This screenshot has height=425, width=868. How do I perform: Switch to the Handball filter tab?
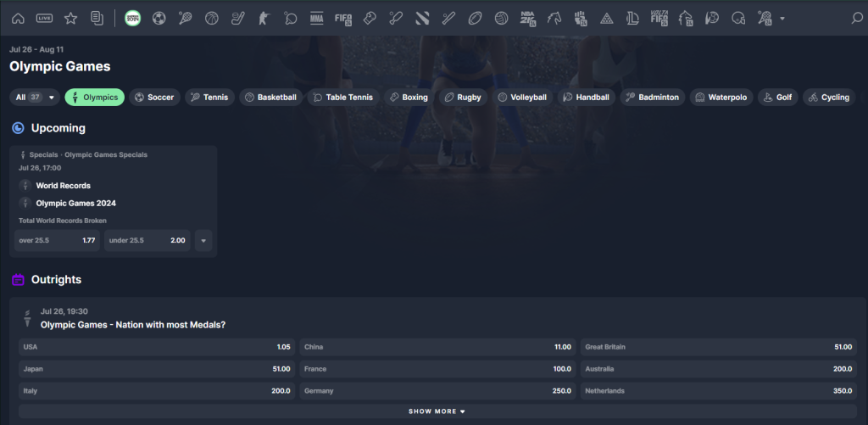pyautogui.click(x=587, y=97)
